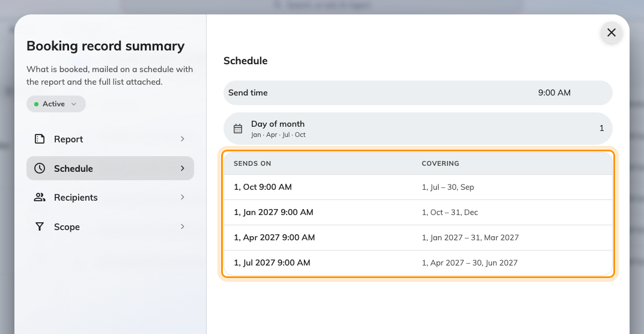Screen dimensions: 644x334
Task: Click the SENDS ON column header
Action: click(x=252, y=163)
